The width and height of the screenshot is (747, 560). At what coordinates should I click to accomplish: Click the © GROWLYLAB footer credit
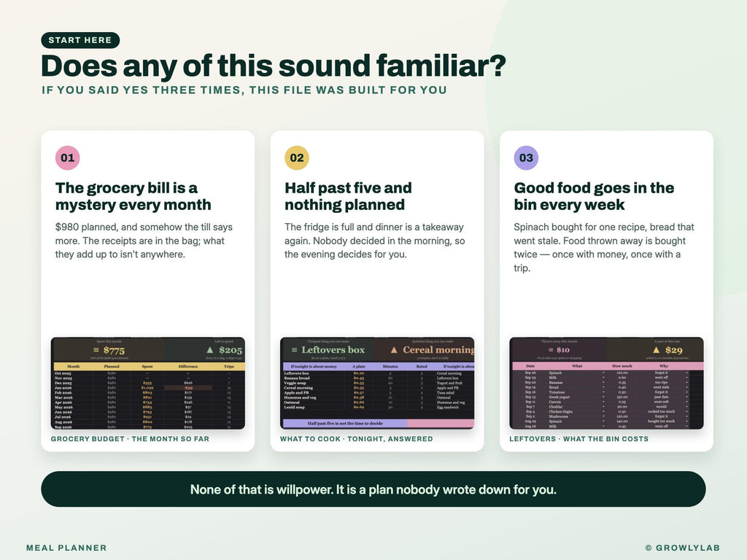683,548
